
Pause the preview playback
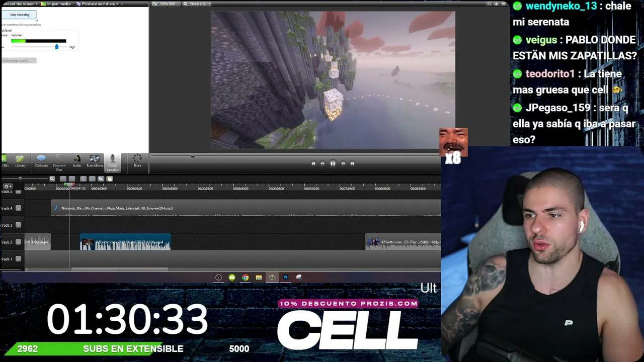pyautogui.click(x=333, y=163)
